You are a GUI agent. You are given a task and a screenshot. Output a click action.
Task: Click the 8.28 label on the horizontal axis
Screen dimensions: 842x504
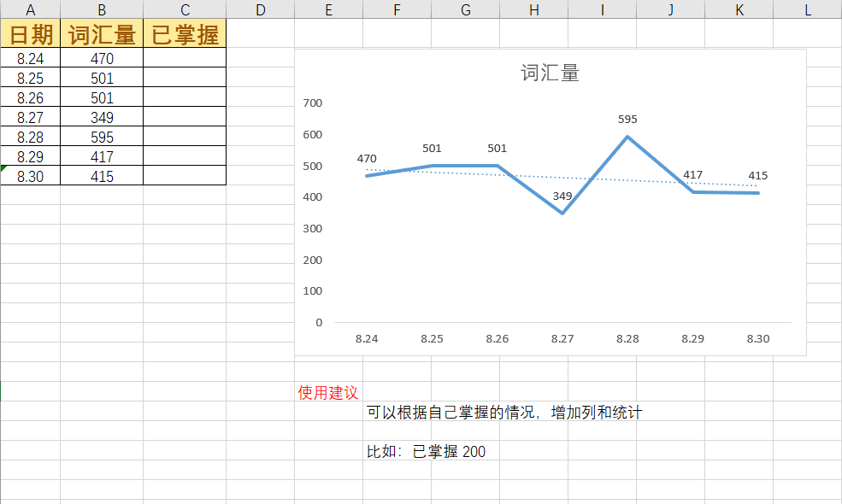(627, 339)
